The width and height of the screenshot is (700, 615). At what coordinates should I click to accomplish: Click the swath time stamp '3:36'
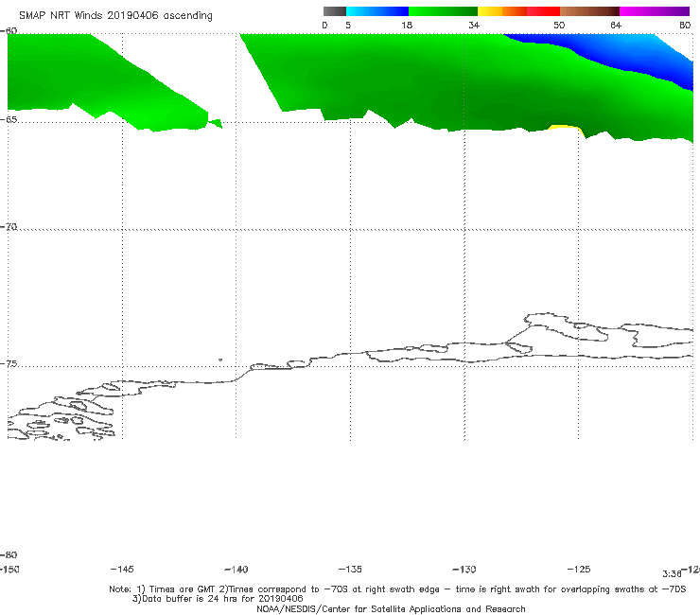672,574
